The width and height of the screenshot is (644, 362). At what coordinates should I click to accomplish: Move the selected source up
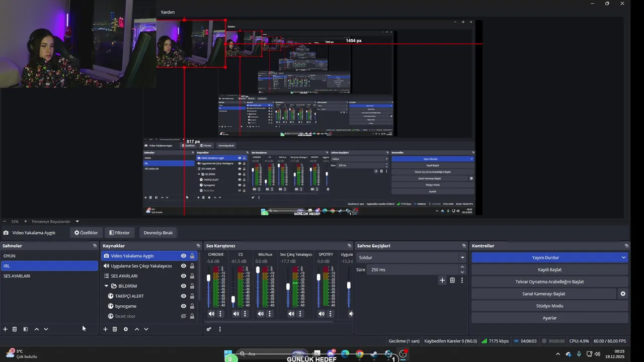136,329
